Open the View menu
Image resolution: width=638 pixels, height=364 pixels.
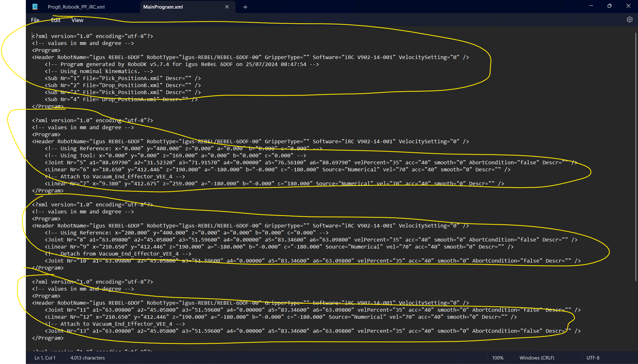click(x=77, y=20)
